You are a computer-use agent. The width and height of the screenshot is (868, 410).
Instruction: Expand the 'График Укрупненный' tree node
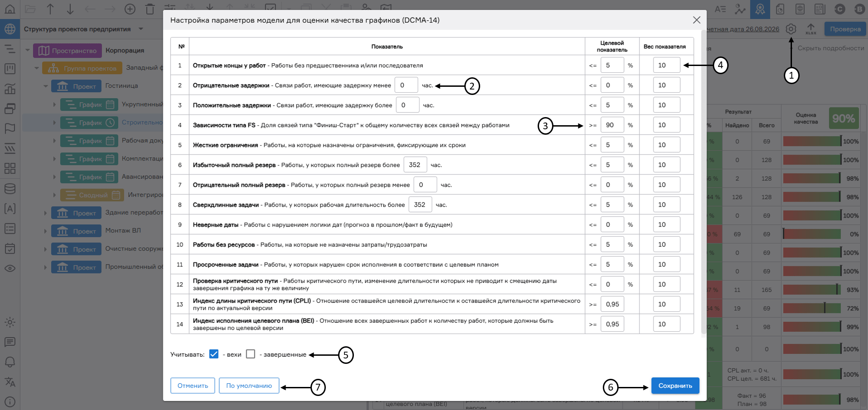[55, 104]
